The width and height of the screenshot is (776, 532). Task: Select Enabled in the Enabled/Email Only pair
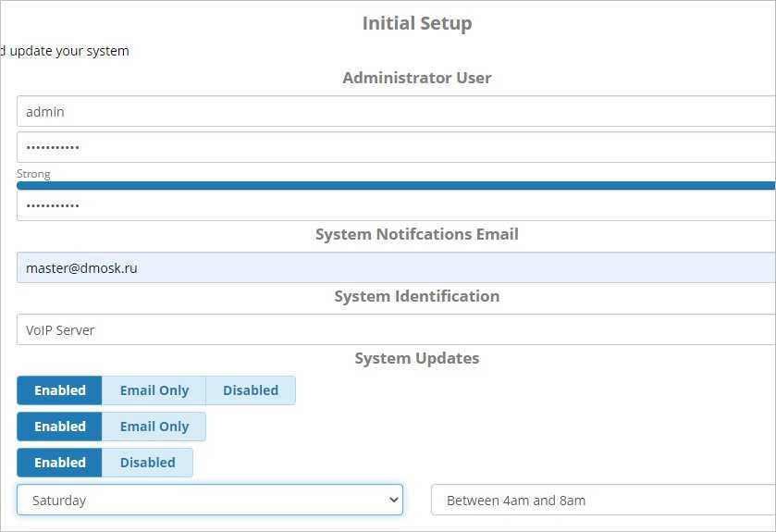60,427
